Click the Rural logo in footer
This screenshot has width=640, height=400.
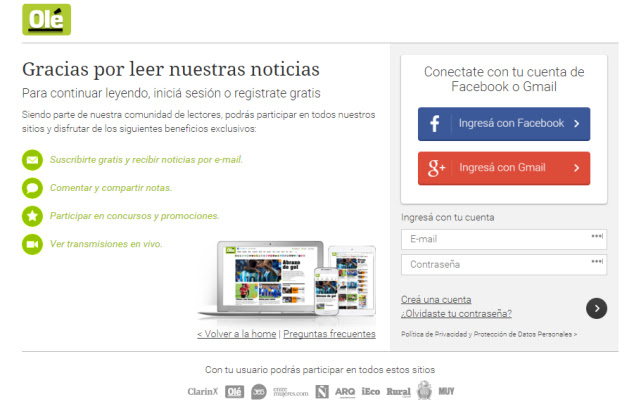point(398,391)
